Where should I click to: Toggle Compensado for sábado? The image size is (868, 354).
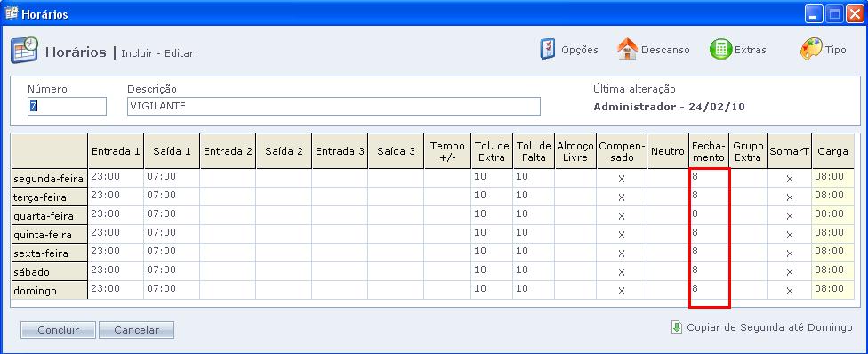click(621, 272)
